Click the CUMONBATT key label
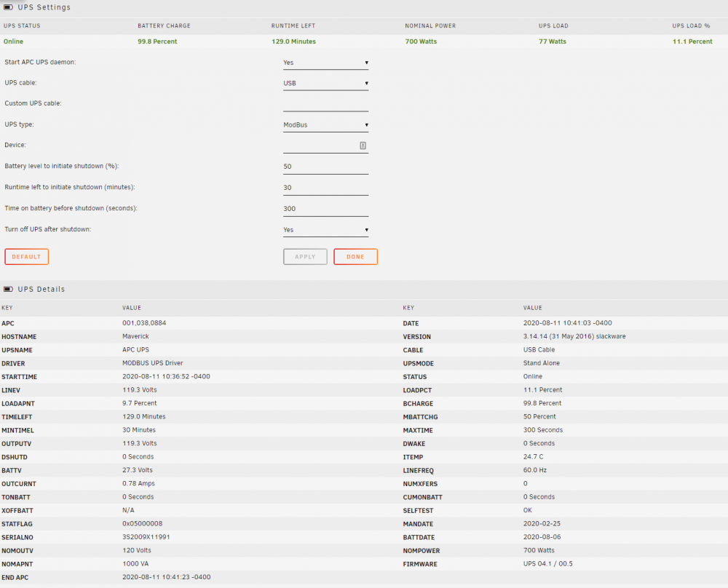Image resolution: width=728 pixels, height=588 pixels. click(422, 498)
